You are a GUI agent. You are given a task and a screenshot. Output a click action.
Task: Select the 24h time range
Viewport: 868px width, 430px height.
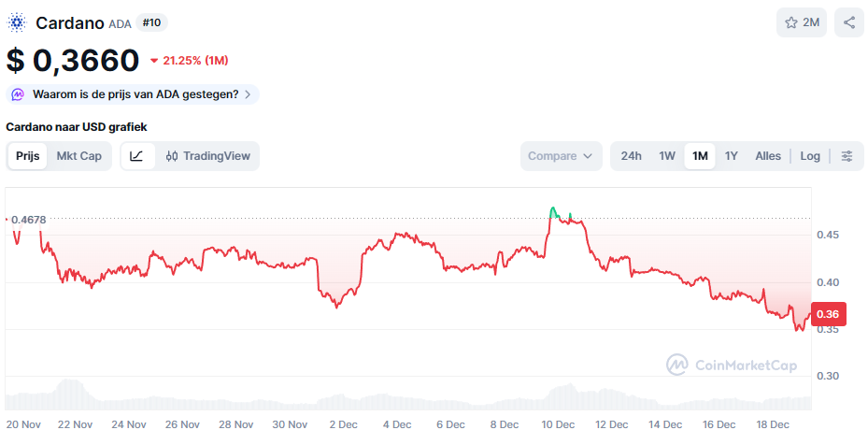[x=632, y=156]
